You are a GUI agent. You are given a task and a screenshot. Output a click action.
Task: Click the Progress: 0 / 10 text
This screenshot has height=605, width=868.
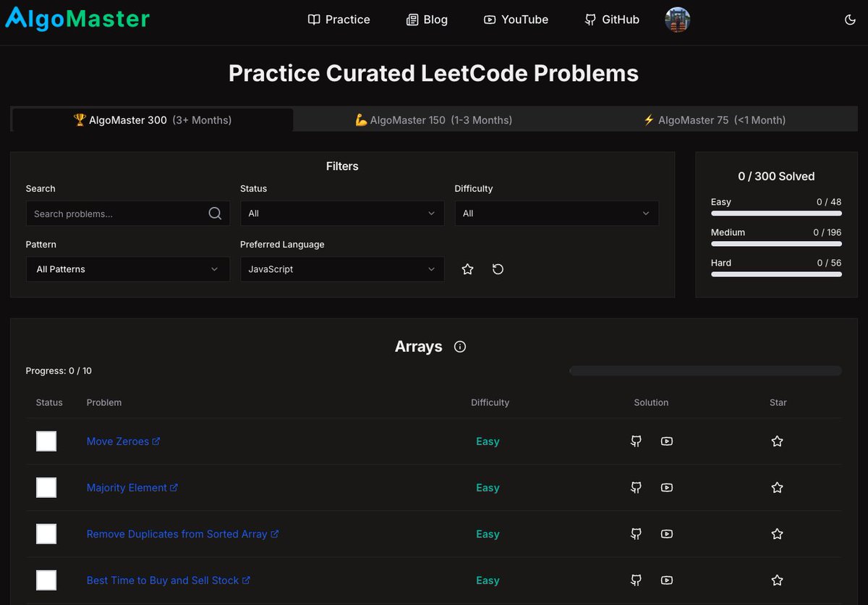point(59,371)
